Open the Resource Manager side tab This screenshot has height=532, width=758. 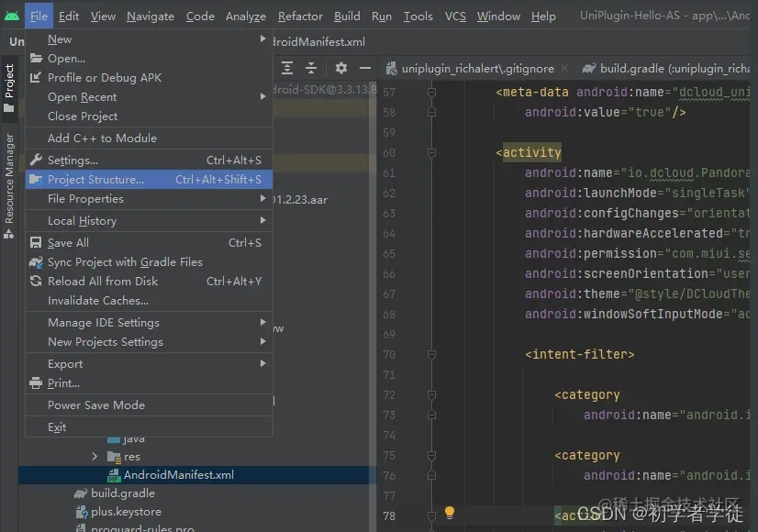point(8,186)
